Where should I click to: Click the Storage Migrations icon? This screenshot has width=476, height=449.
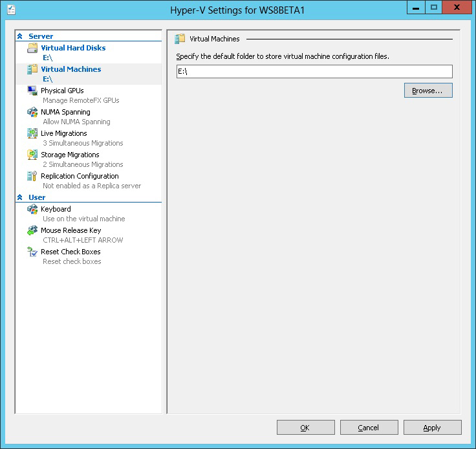(x=32, y=155)
